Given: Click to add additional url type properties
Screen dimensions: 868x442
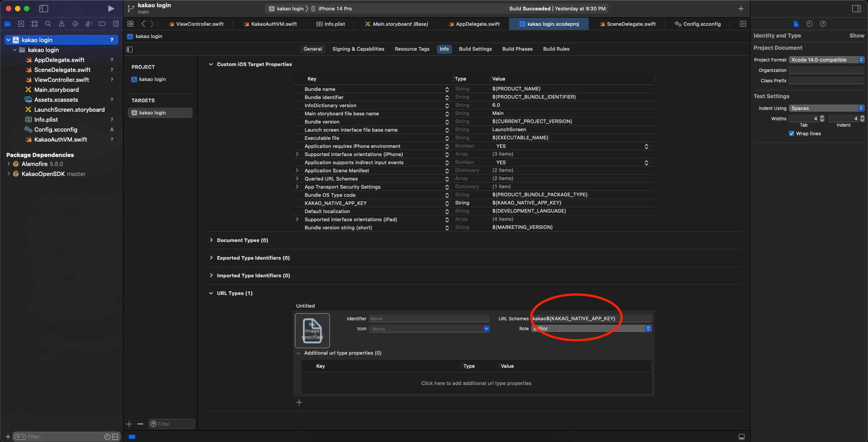Looking at the screenshot, I should (x=476, y=383).
